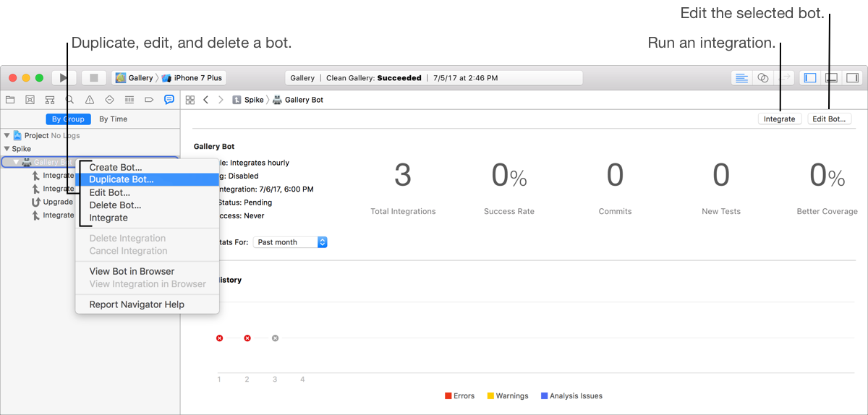Click the Run (play) button in the toolbar
Image resolution: width=868 pixels, height=415 pixels.
click(64, 78)
